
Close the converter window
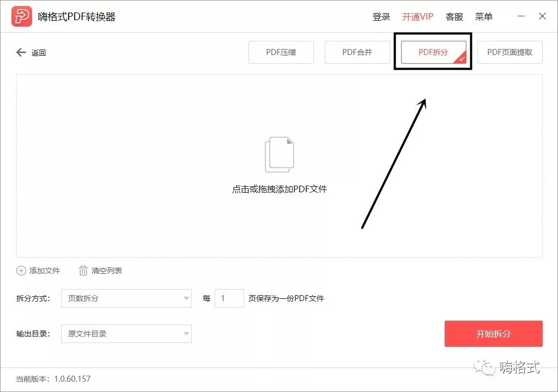[542, 16]
